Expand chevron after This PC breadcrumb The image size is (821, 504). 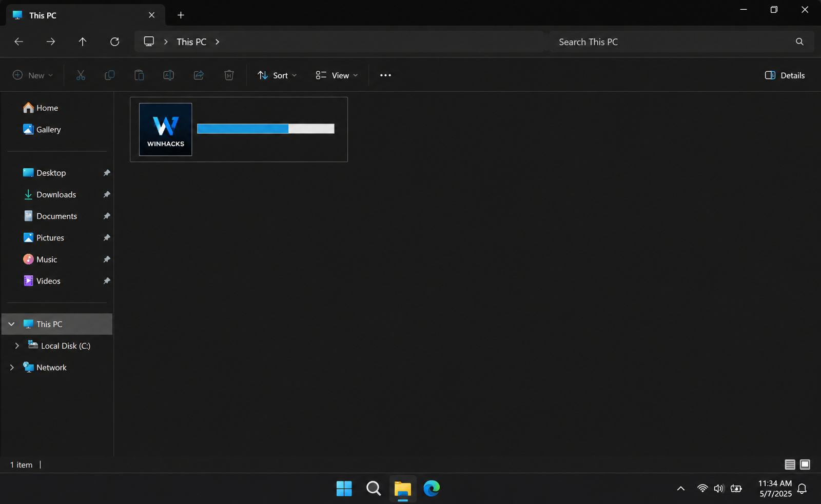tap(218, 42)
